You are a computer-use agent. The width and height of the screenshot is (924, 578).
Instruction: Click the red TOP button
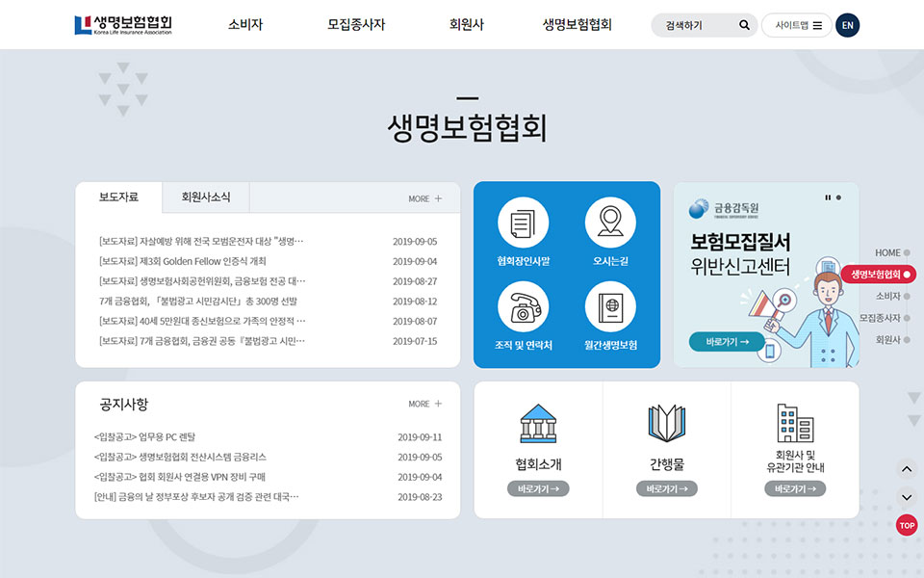(906, 526)
